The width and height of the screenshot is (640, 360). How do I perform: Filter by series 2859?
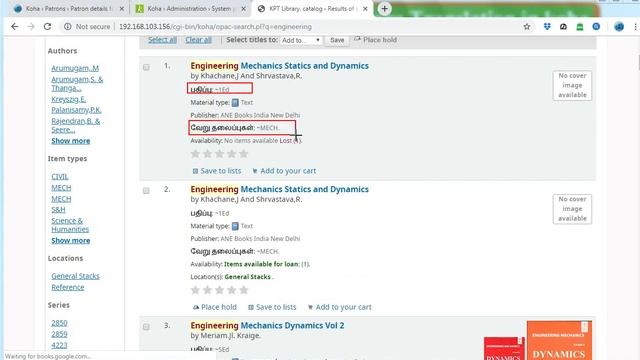59,334
